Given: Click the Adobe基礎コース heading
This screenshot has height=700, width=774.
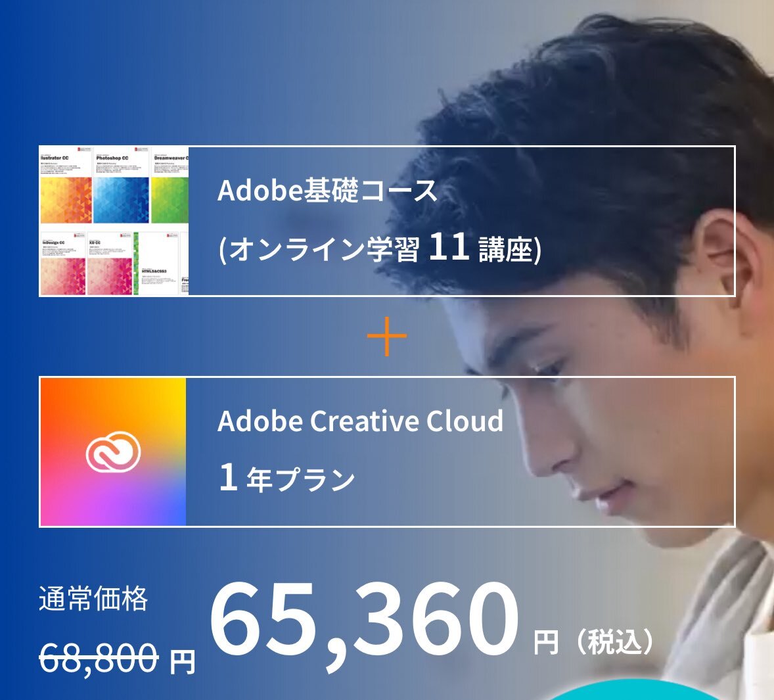Looking at the screenshot, I should (x=327, y=191).
